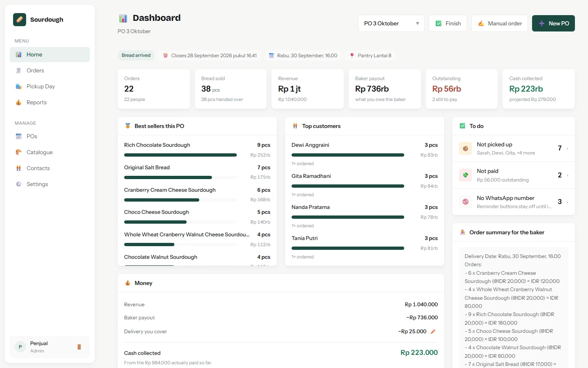Open Catalogue via its sidebar icon
Image resolution: width=588 pixels, height=368 pixels.
(x=18, y=152)
